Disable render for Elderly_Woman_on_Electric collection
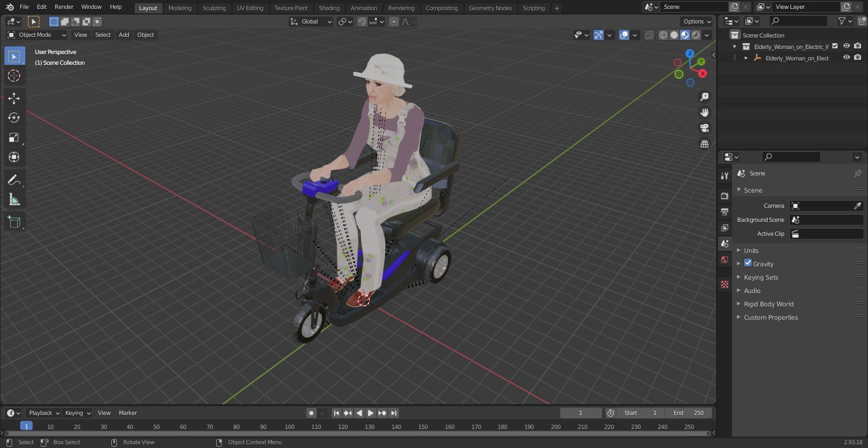Viewport: 868px width, 448px height. tap(858, 46)
